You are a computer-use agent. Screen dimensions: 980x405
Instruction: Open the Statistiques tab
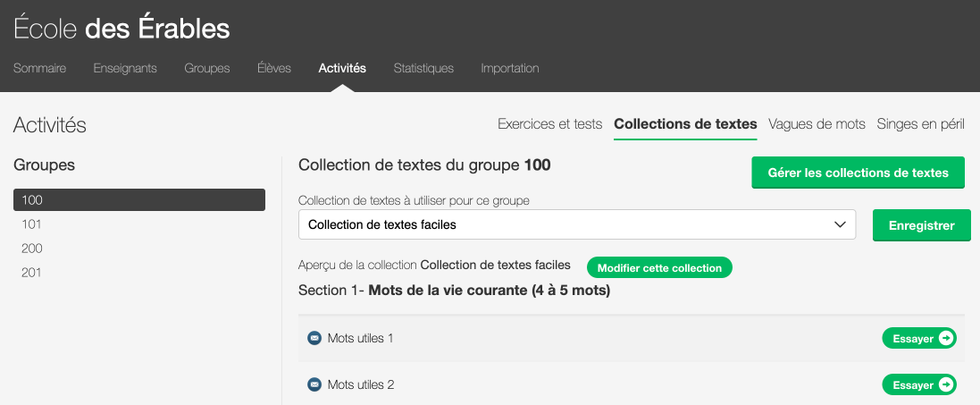pos(423,68)
